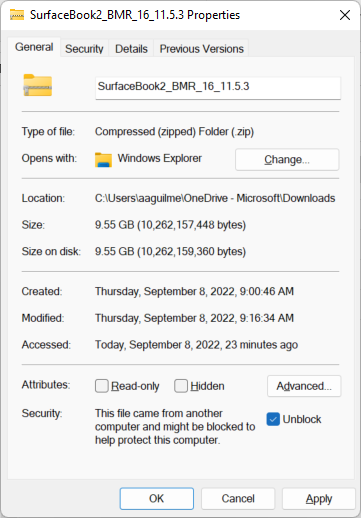This screenshot has width=361, height=518.
Task: Open the Details tab
Action: point(131,49)
